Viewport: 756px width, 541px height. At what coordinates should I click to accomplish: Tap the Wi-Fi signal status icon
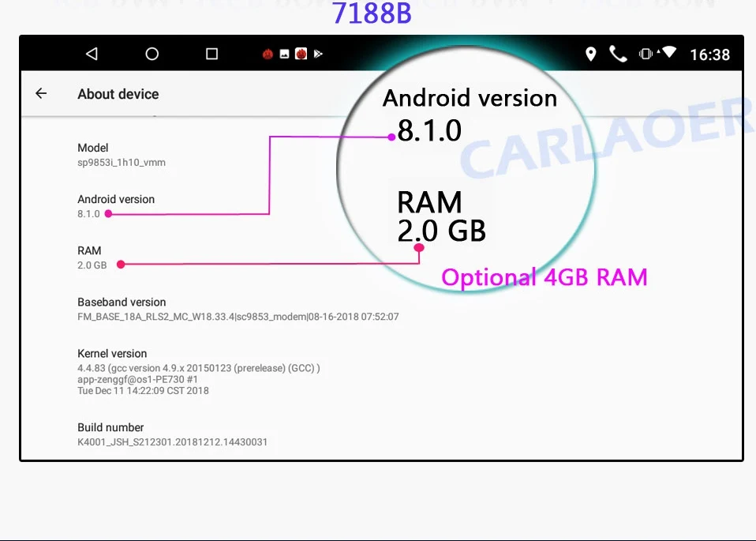668,54
